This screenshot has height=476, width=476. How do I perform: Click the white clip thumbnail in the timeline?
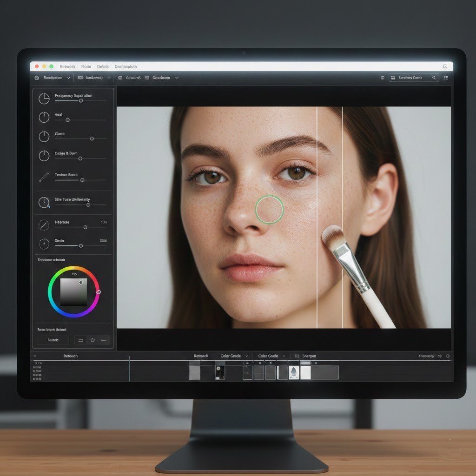coord(305,372)
